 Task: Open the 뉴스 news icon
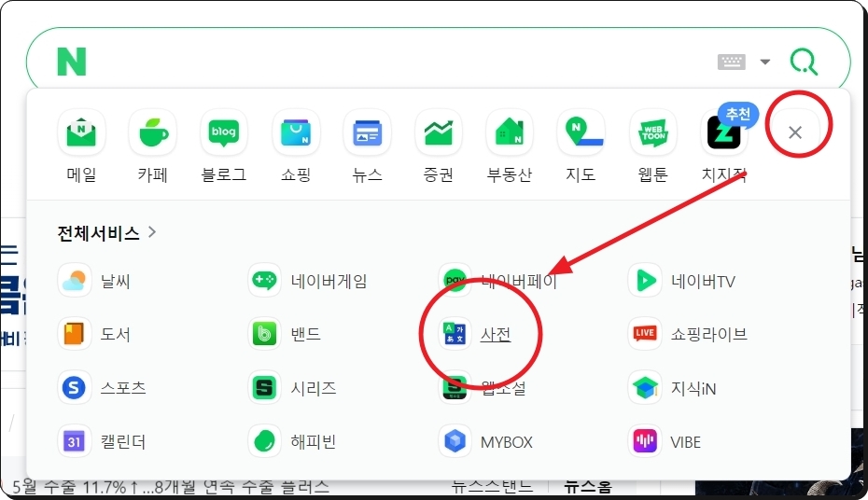tap(367, 132)
